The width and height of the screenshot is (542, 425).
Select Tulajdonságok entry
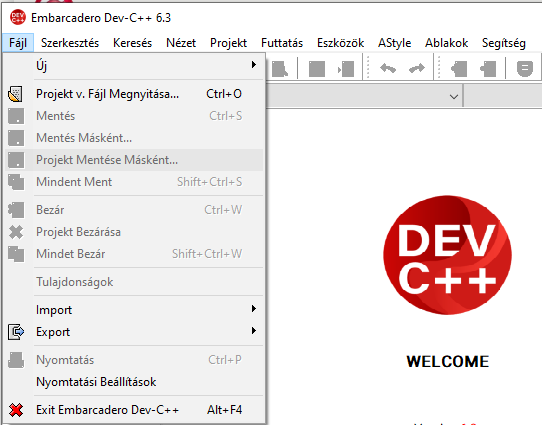tap(134, 282)
